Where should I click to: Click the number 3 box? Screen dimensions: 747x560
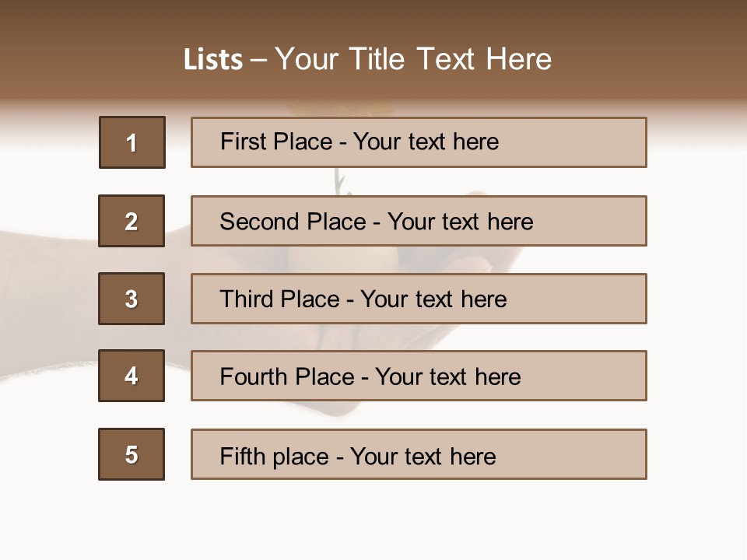click(x=132, y=299)
